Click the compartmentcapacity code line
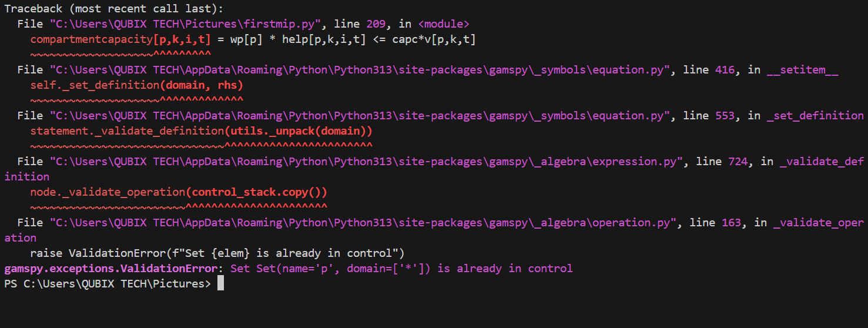 [253, 39]
